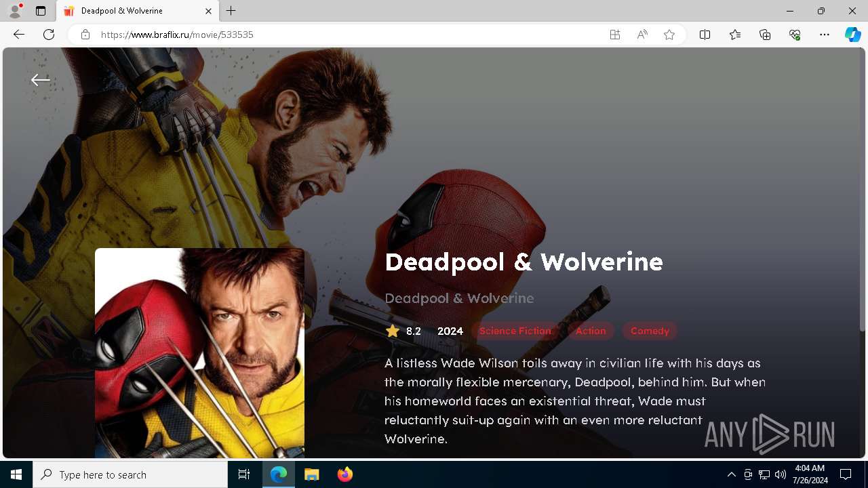Screen dimensions: 868x488
Task: Select the Comedy genre tag
Action: click(650, 331)
